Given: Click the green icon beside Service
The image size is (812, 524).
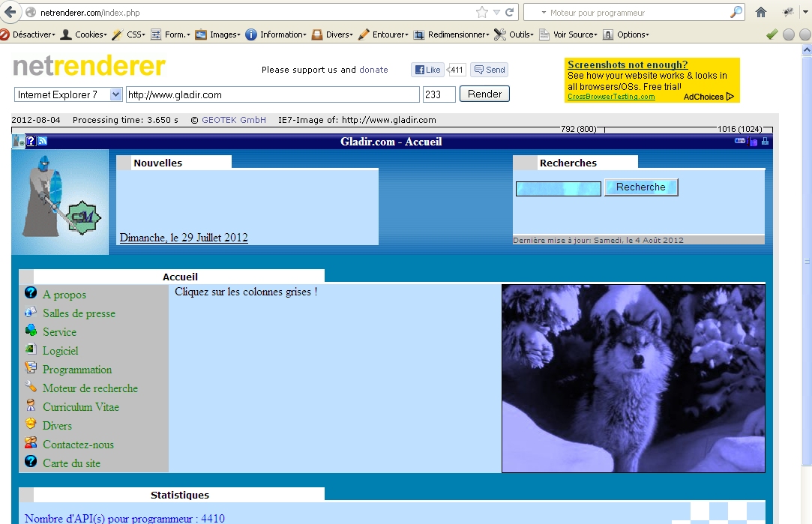Looking at the screenshot, I should click(31, 331).
